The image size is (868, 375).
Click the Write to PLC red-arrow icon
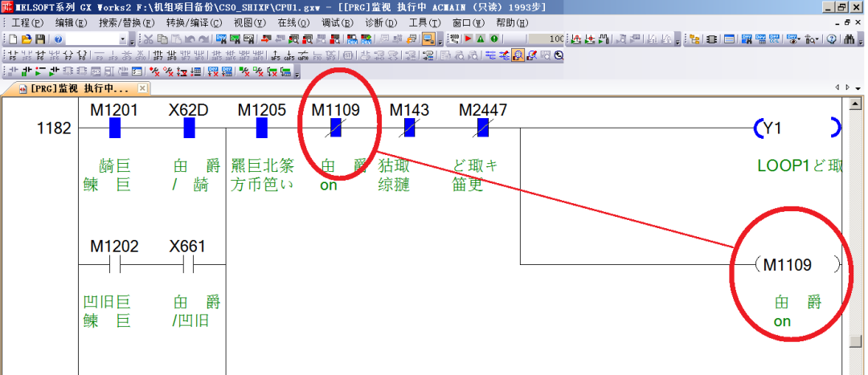pos(265,39)
